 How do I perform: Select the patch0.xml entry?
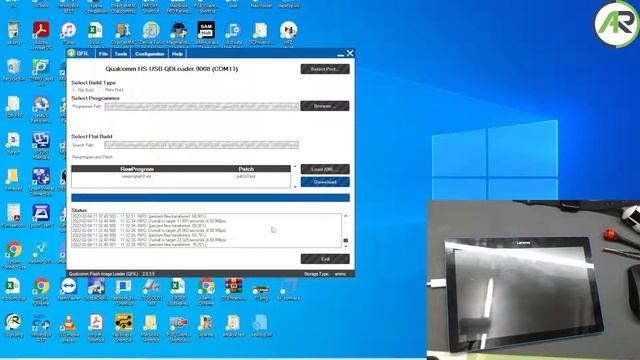point(246,176)
